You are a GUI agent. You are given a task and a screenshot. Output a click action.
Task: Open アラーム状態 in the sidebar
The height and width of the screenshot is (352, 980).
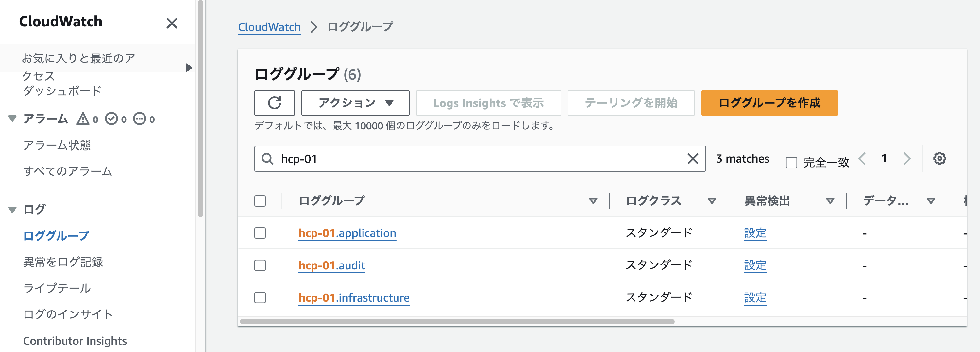[57, 145]
